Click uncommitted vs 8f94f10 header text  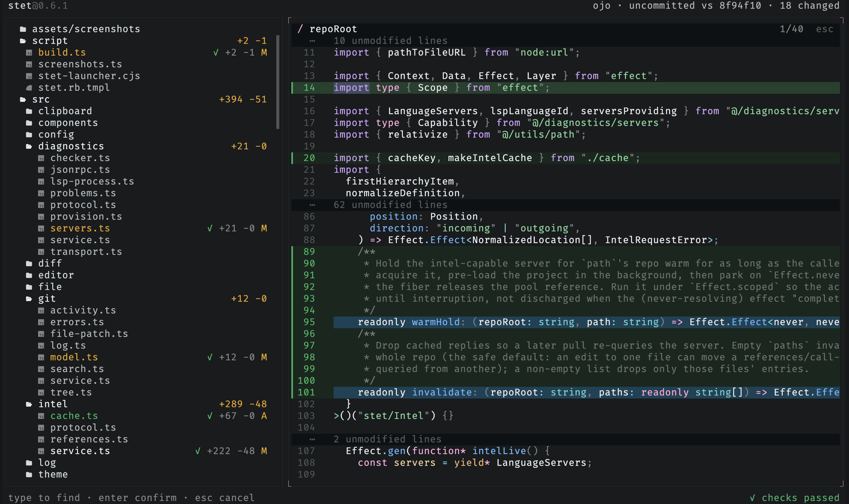(695, 6)
